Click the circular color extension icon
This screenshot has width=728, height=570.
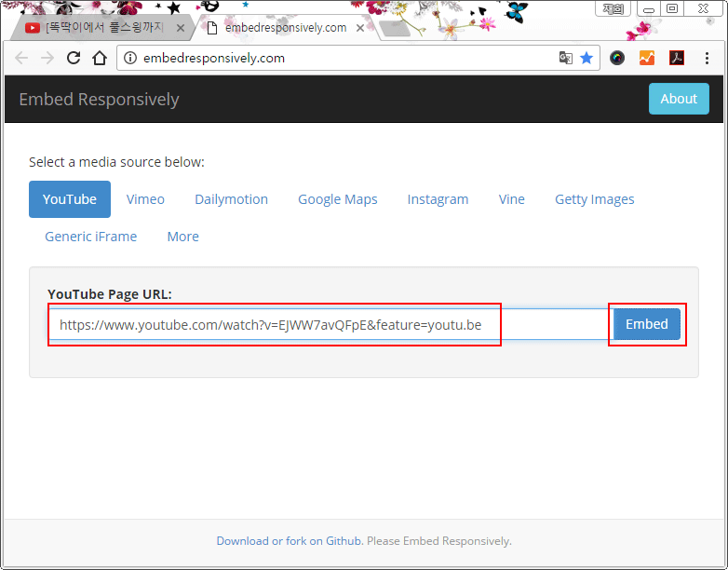click(617, 58)
